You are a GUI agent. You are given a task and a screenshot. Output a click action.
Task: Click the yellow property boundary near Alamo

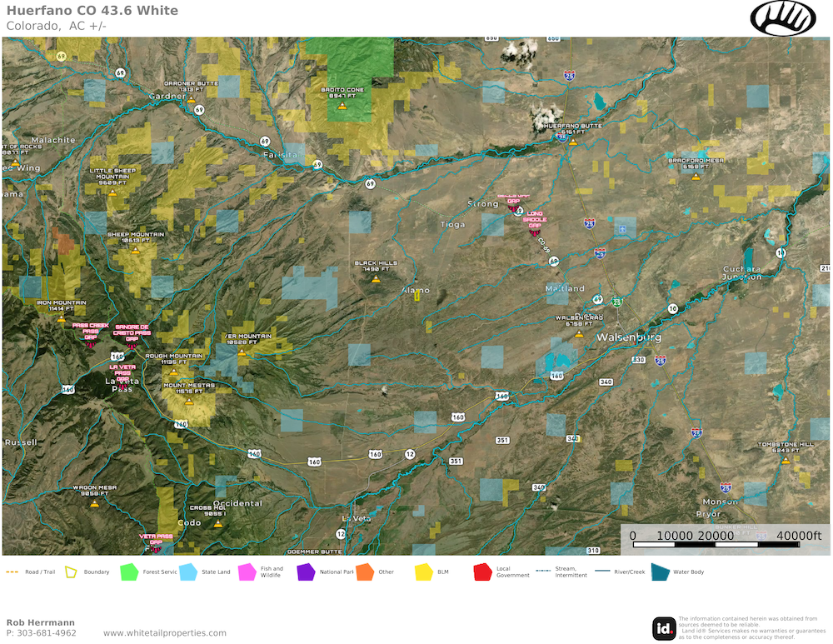point(416,297)
